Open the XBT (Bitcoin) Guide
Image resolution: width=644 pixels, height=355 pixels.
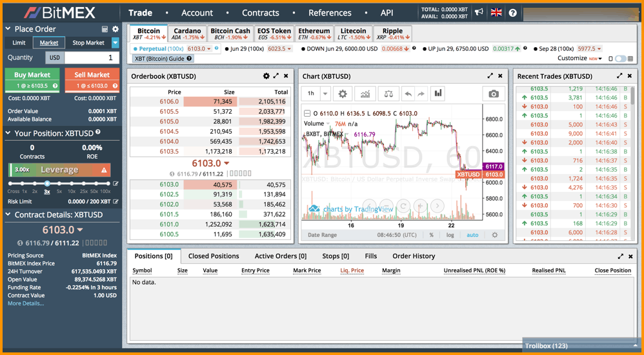point(163,58)
